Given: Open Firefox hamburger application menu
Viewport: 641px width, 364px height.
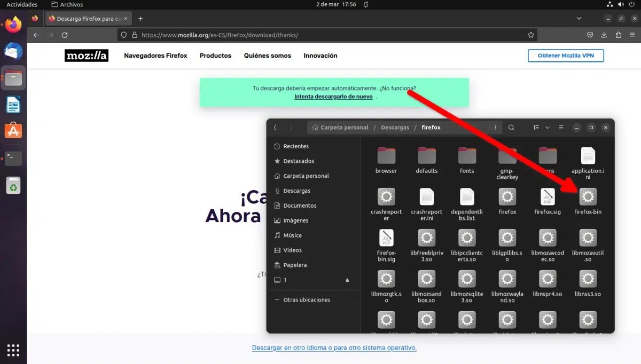Looking at the screenshot, I should 632,35.
